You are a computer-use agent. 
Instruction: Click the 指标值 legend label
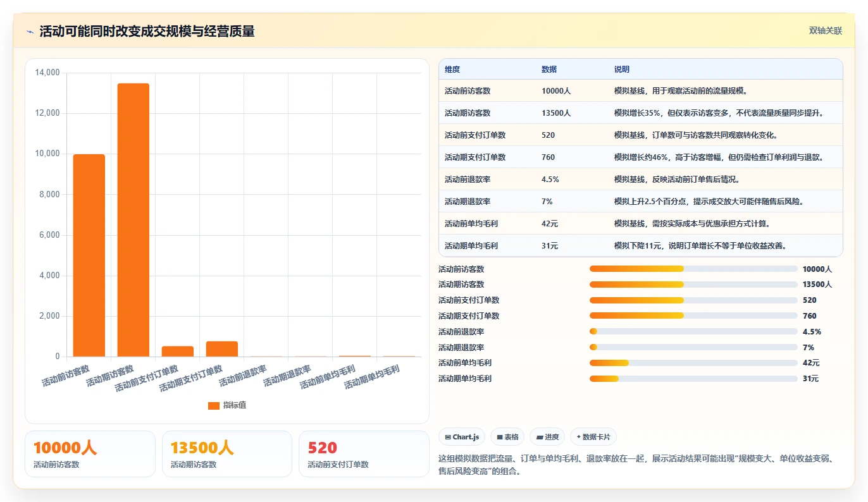235,405
